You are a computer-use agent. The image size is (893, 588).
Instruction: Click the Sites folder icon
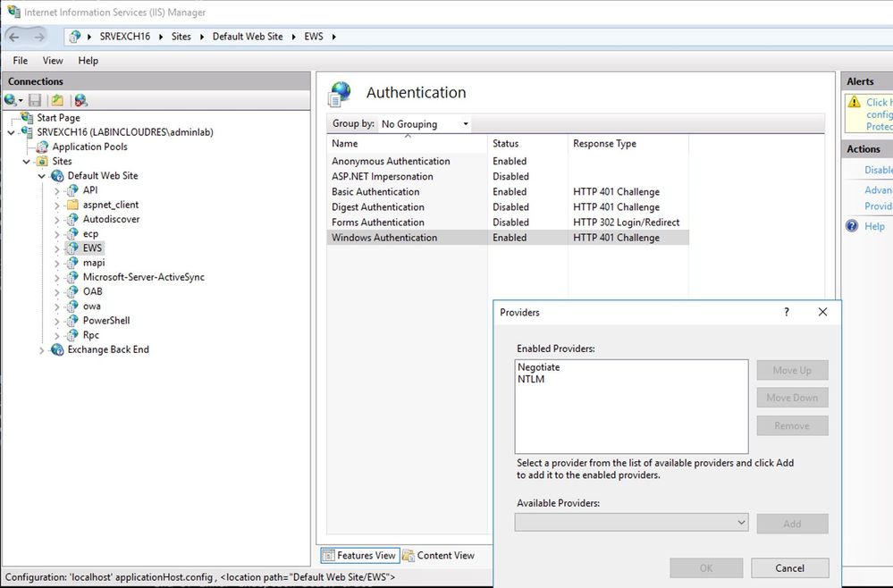(42, 161)
